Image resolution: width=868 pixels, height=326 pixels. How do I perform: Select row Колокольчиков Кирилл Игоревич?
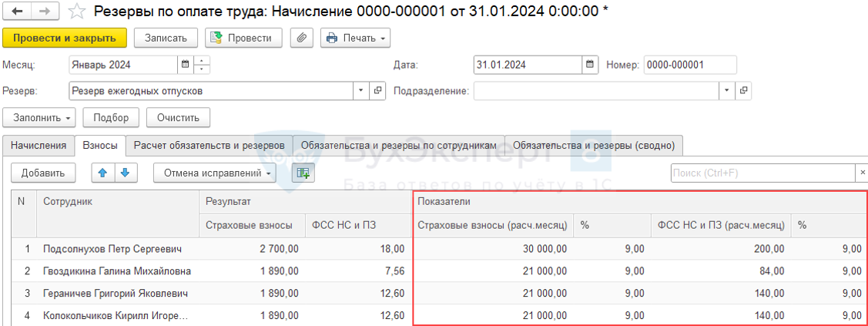click(440, 315)
